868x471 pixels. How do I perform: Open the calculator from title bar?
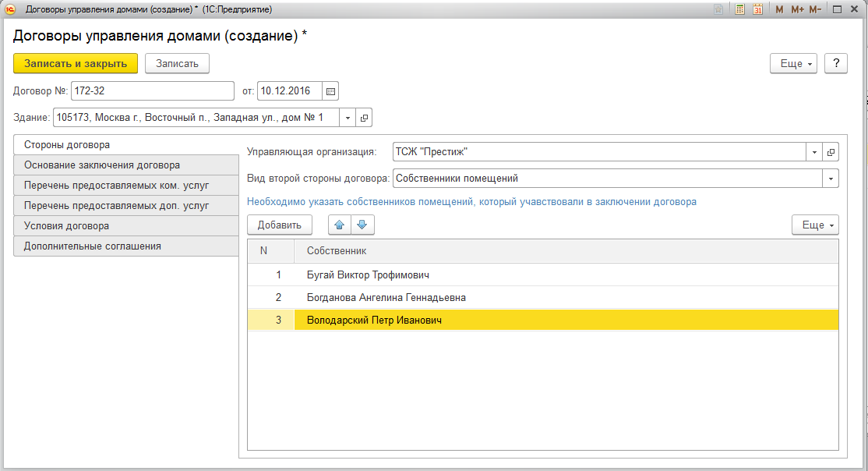(739, 9)
